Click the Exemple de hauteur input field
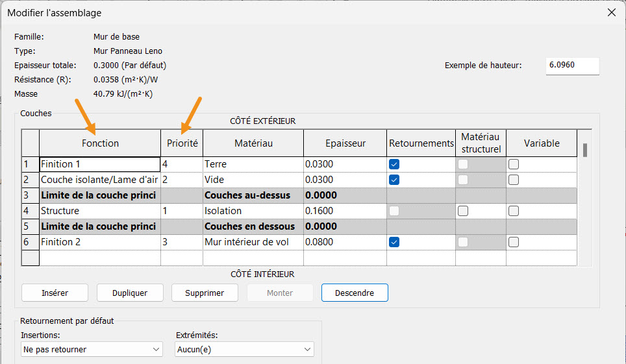 [571, 66]
